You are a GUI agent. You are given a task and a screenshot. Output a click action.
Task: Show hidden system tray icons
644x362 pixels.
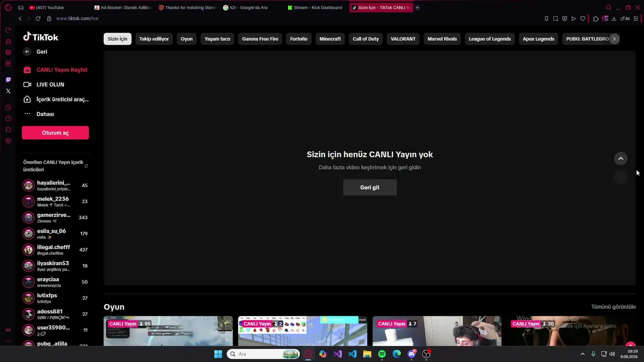[x=583, y=354]
